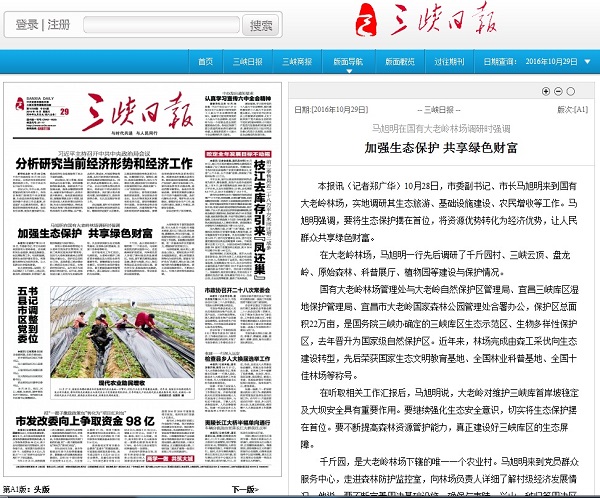Image resolution: width=600 pixels, height=498 pixels.
Task: Click the 登录 login link
Action: (x=27, y=25)
